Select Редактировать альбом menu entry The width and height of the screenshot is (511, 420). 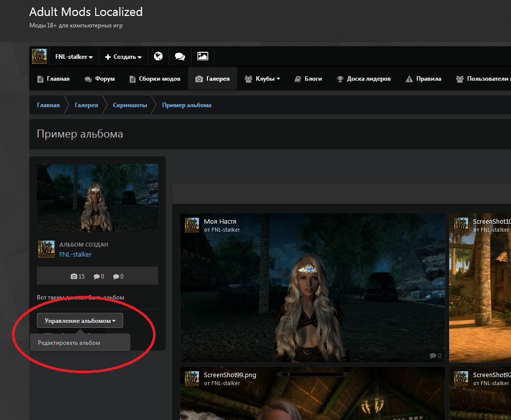click(69, 343)
